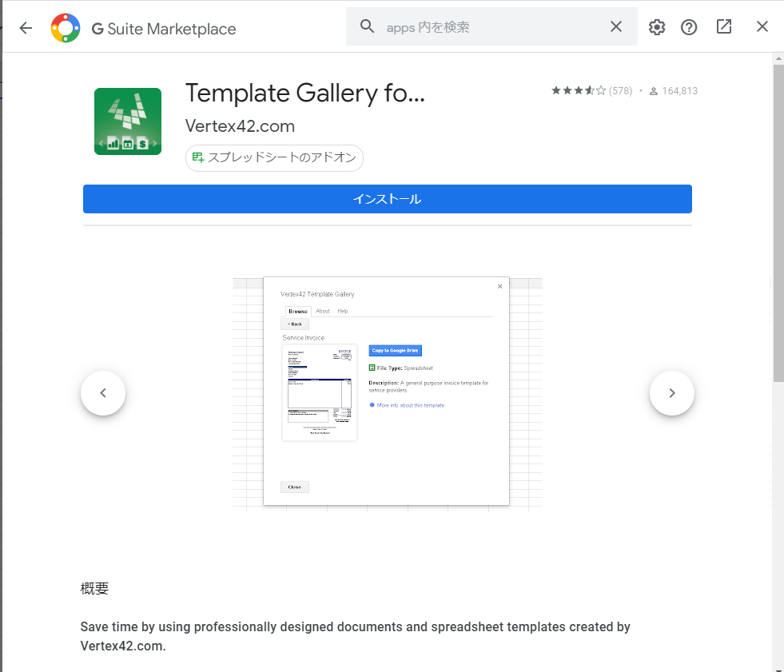Click the search magnifier icon
Screen dimensions: 784x672
point(368,27)
